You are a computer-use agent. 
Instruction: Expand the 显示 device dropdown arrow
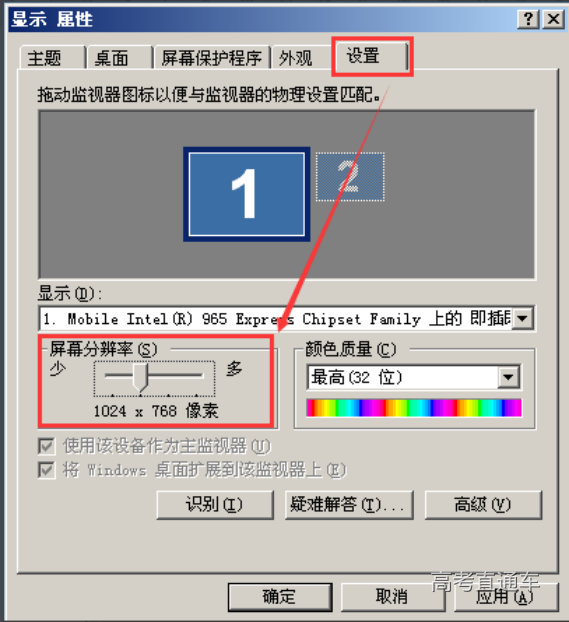(x=523, y=318)
